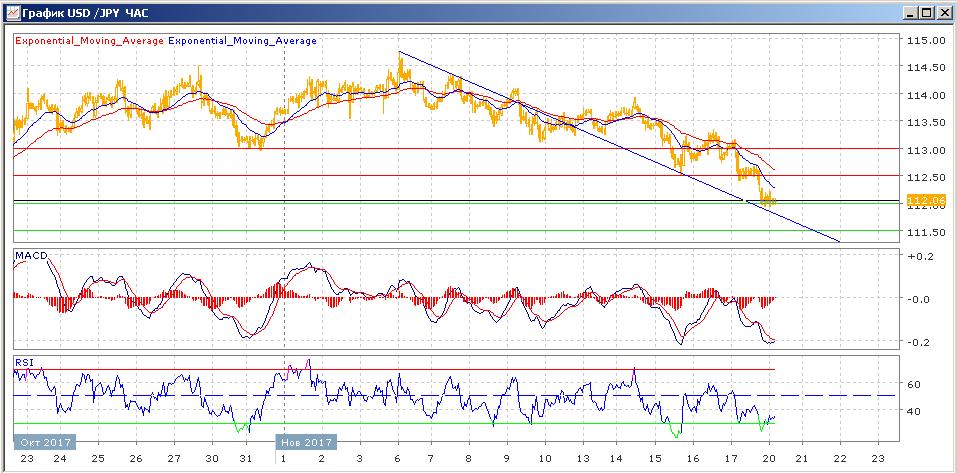
Task: Click date 9 on the time axis
Action: click(x=508, y=458)
